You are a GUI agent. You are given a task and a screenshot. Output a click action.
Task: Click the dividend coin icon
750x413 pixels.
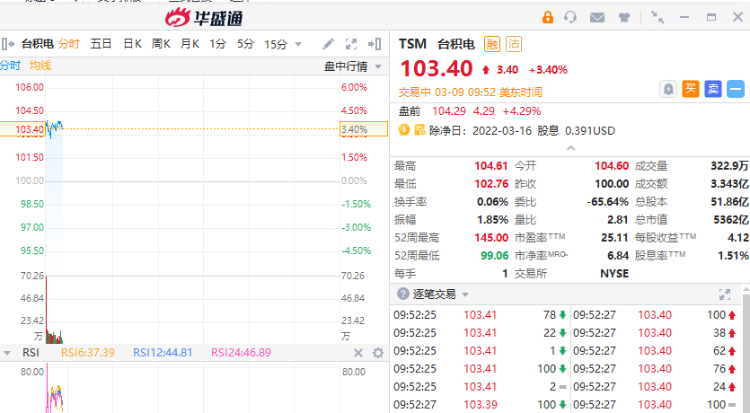(x=404, y=130)
